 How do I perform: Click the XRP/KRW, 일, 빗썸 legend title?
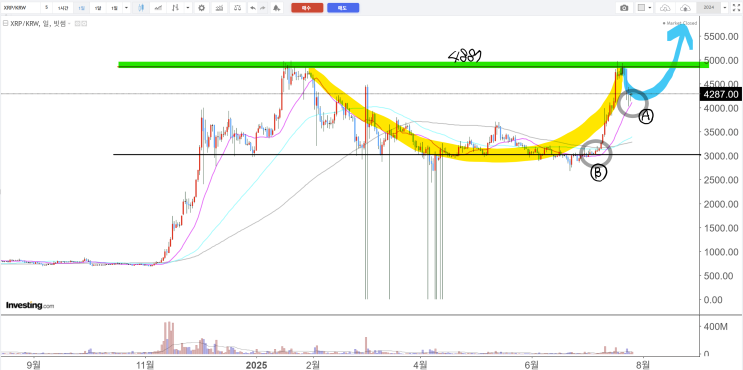[38, 23]
